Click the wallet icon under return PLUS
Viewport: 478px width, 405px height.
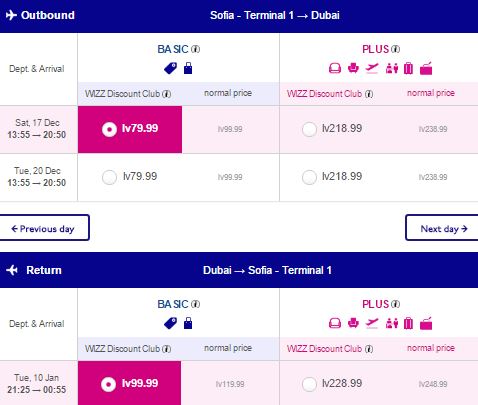coord(426,323)
